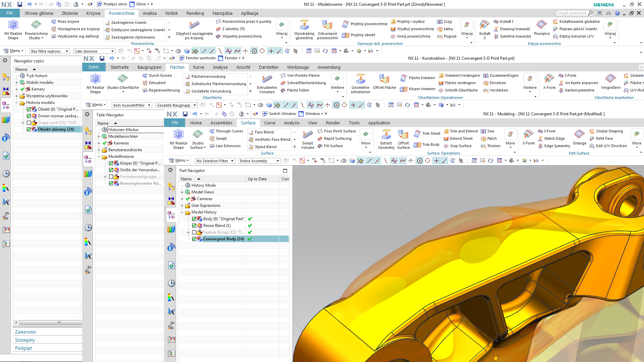Open Gesamte Baugruppe dropdown
The image size is (644, 362).
coord(176,105)
